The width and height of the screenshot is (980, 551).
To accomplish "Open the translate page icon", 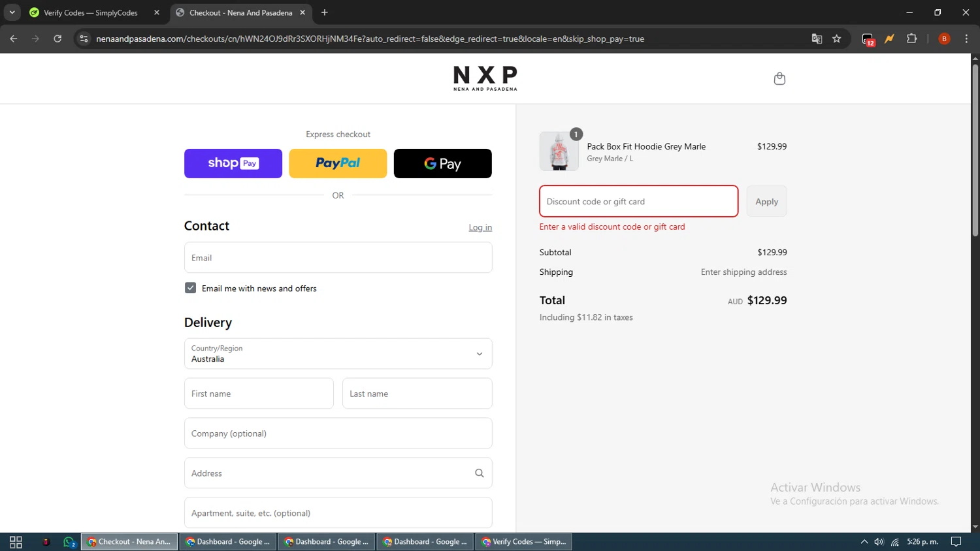I will coord(817,39).
